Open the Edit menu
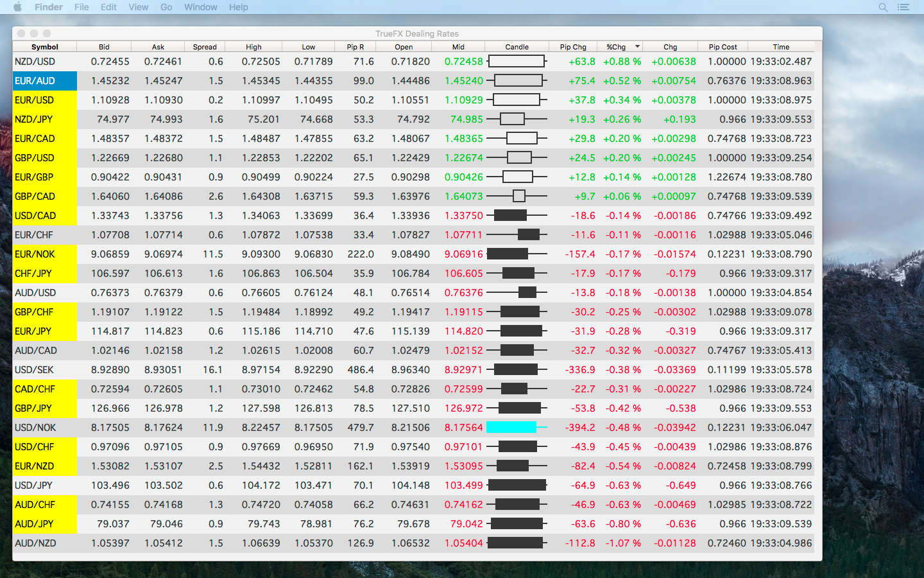The height and width of the screenshot is (578, 924). tap(108, 7)
